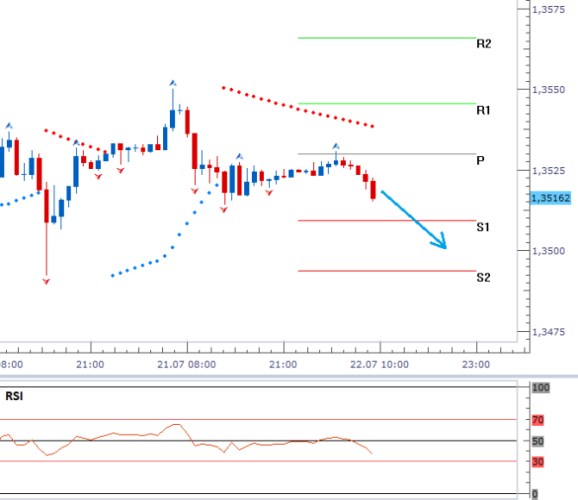Click the last red candlestick on chart
Screen dimensions: 578x500
click(x=373, y=190)
